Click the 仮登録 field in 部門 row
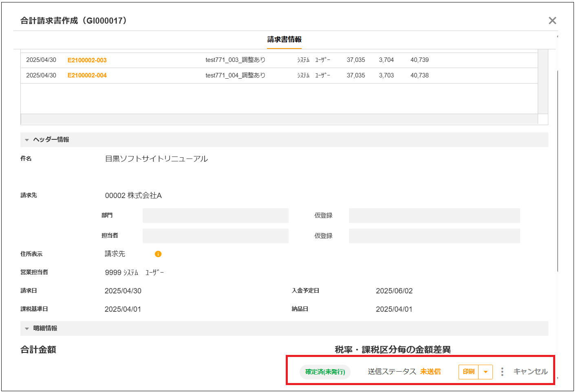The width and height of the screenshot is (576, 392). pyautogui.click(x=435, y=216)
